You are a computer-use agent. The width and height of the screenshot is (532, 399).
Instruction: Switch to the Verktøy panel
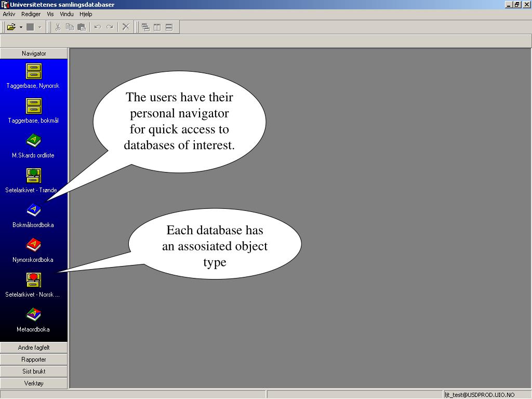[x=34, y=383]
